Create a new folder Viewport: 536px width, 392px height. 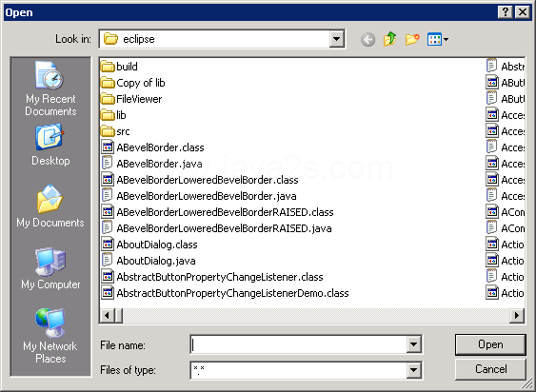click(412, 39)
